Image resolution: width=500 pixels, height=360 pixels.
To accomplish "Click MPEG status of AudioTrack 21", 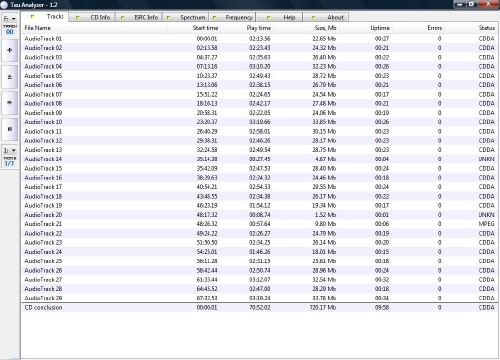I will pos(486,224).
